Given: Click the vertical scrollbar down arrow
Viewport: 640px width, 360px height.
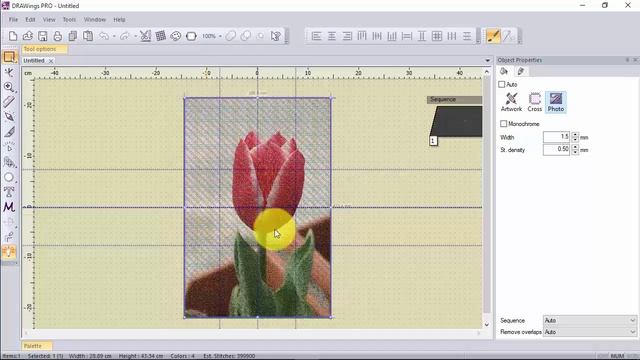Looking at the screenshot, I should tap(487, 324).
